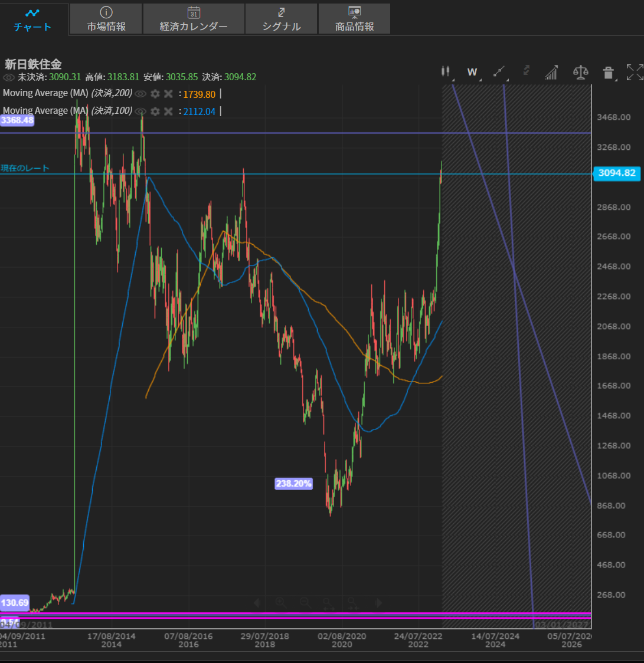This screenshot has width=644, height=663.
Task: Click the indicators bar-chart icon
Action: 551,73
